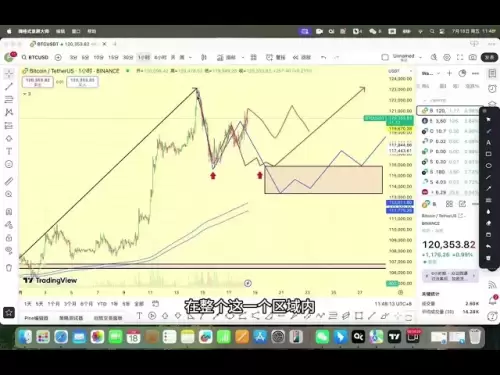This screenshot has width=500, height=375.
Task: Select the text A tool in annotation palette
Action: tap(488, 142)
